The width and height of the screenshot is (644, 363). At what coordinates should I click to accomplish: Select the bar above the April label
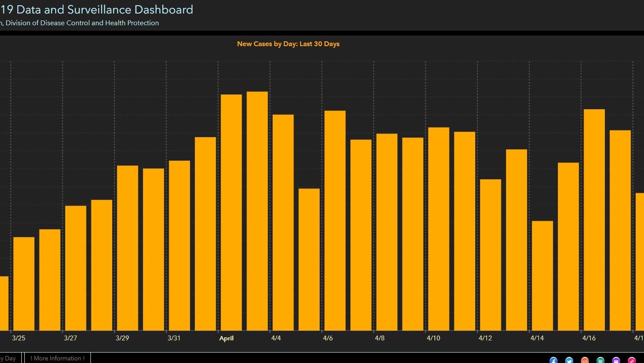pos(231,212)
